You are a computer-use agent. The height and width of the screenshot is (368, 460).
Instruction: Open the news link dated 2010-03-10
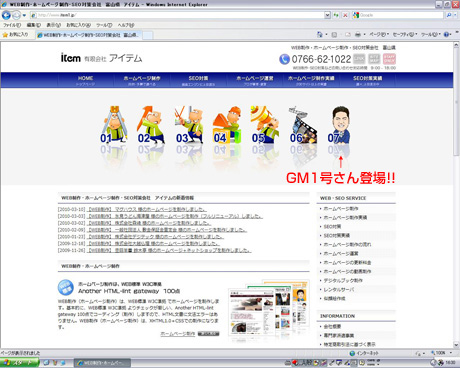tap(147, 209)
